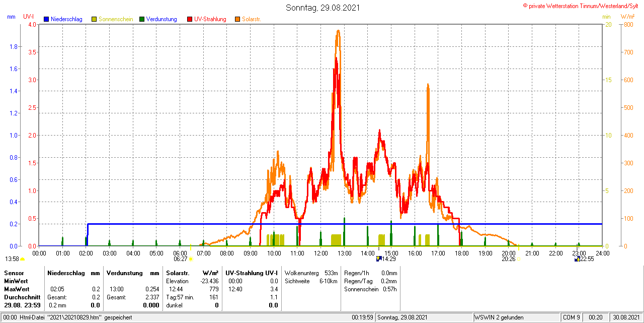The width and height of the screenshot is (644, 323).
Task: Click the Sichtweite 6-10km reading
Action: coord(311,281)
